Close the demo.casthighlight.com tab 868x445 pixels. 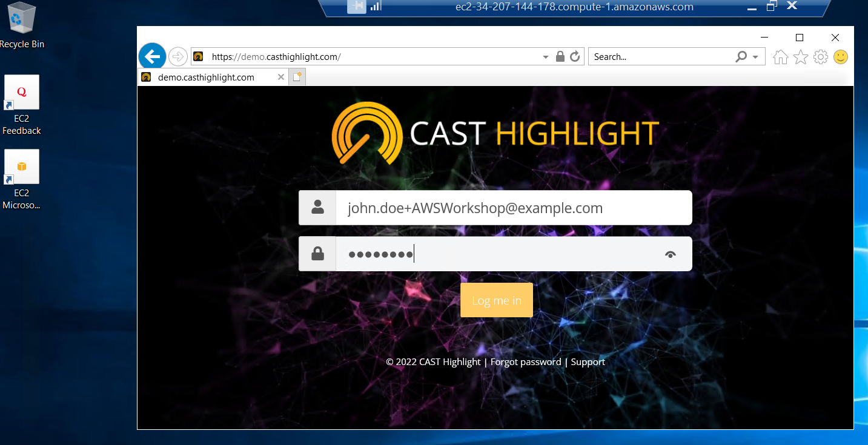[x=280, y=77]
